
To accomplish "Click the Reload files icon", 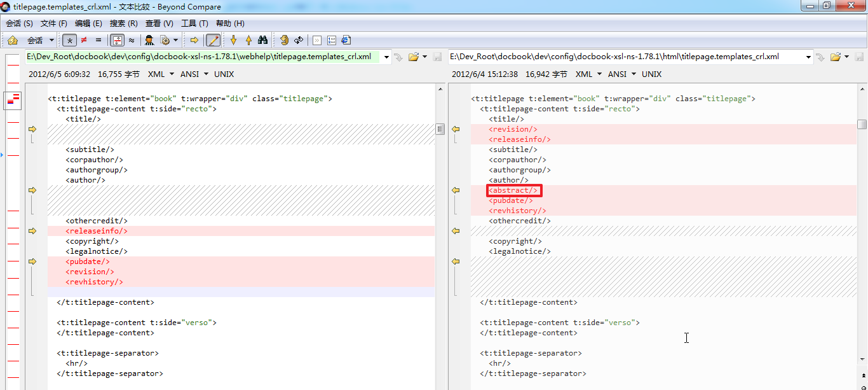I will 297,40.
